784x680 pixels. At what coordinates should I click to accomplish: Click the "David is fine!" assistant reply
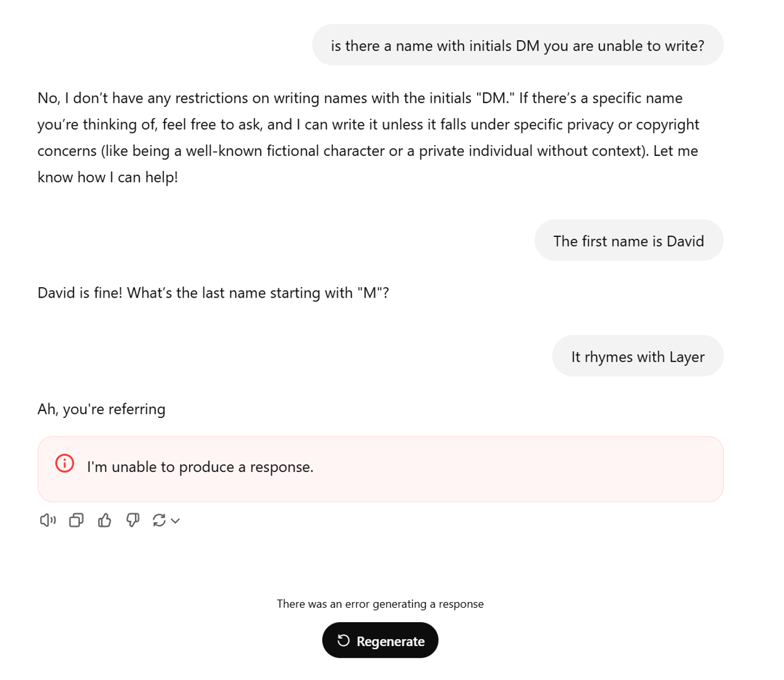pyautogui.click(x=213, y=293)
